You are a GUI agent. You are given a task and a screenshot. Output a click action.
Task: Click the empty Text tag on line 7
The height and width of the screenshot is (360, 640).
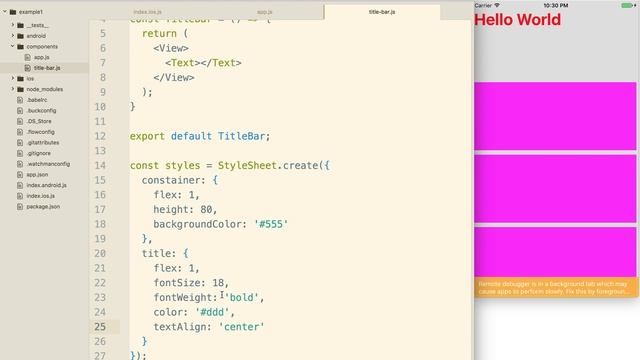pos(203,63)
